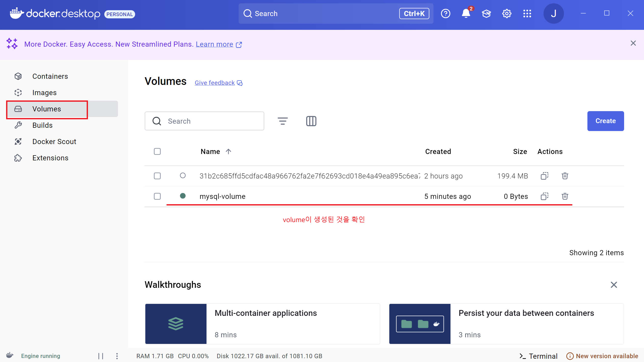Screen dimensions: 644x362
Task: Go to Containers in the sidebar
Action: pyautogui.click(x=50, y=76)
